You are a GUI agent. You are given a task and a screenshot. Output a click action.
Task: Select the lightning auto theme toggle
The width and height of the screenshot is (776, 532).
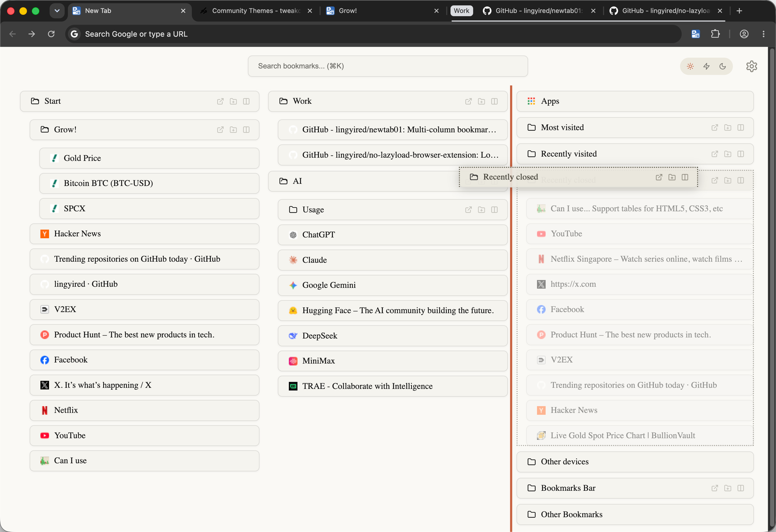(706, 66)
